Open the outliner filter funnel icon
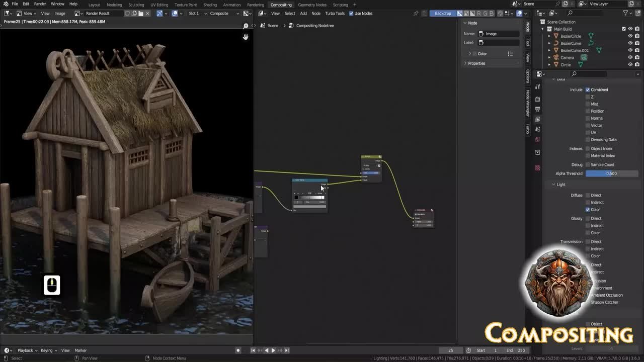This screenshot has height=362, width=644. (626, 13)
